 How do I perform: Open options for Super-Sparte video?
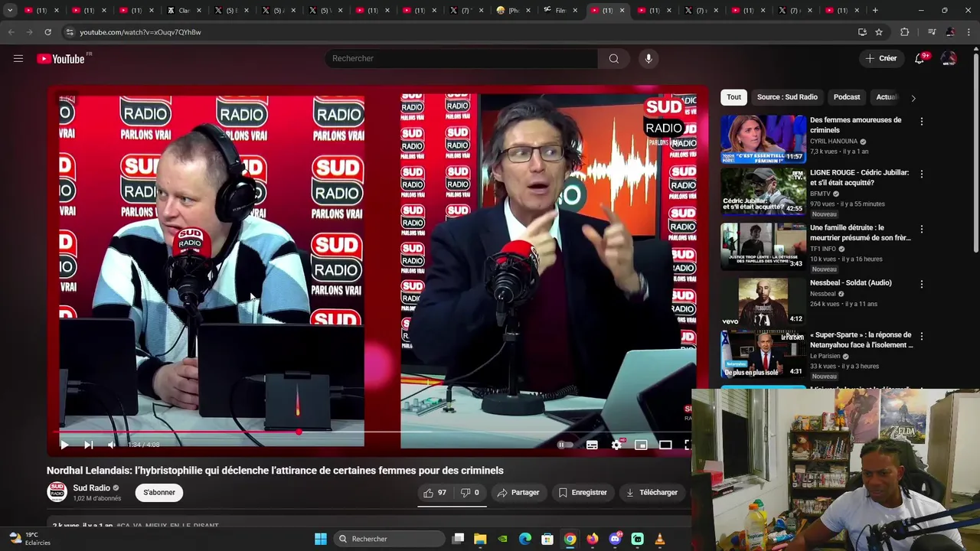(921, 337)
